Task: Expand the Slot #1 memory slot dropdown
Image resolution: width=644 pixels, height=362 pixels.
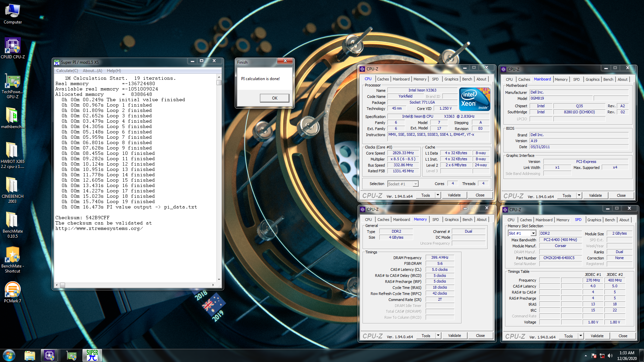Action: tap(533, 233)
